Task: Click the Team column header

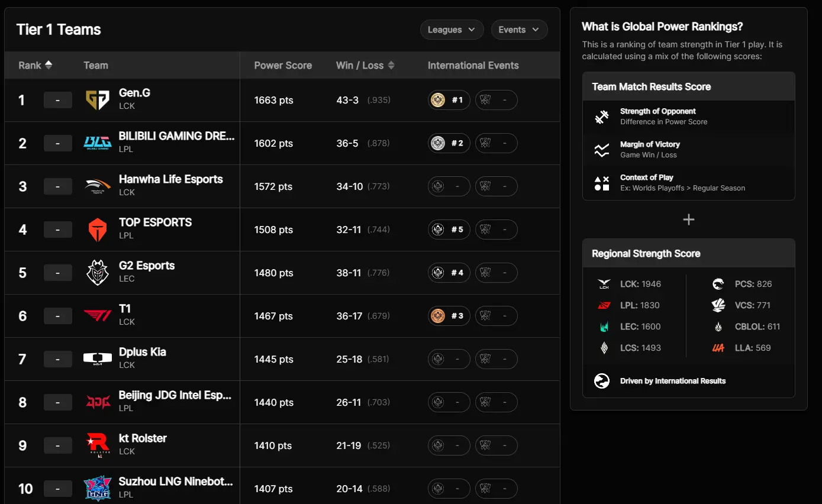Action: click(96, 65)
